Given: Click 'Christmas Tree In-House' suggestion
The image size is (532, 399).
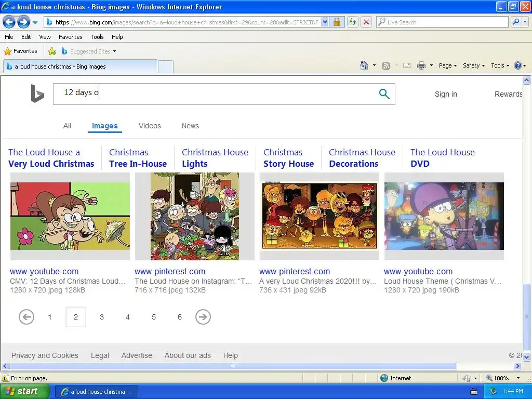Looking at the screenshot, I should click(x=138, y=158).
